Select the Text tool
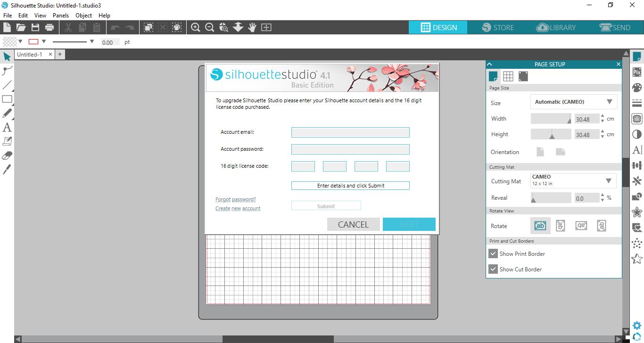 7,127
